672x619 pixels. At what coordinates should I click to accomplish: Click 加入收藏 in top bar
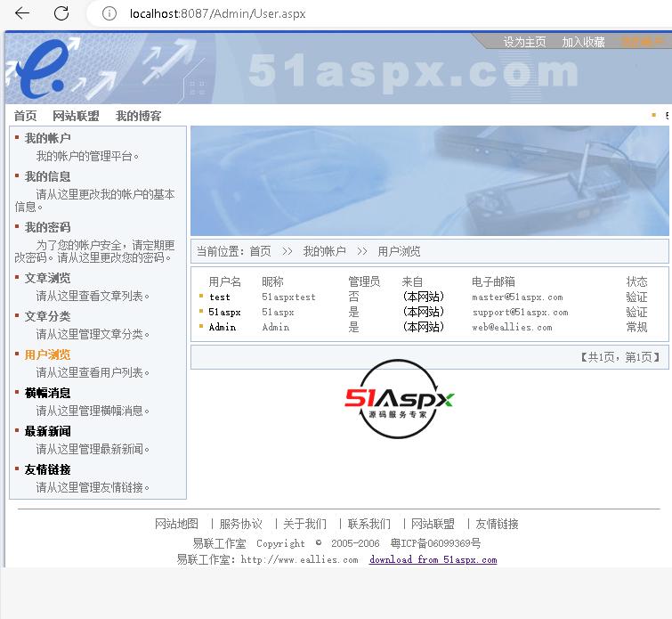[583, 42]
